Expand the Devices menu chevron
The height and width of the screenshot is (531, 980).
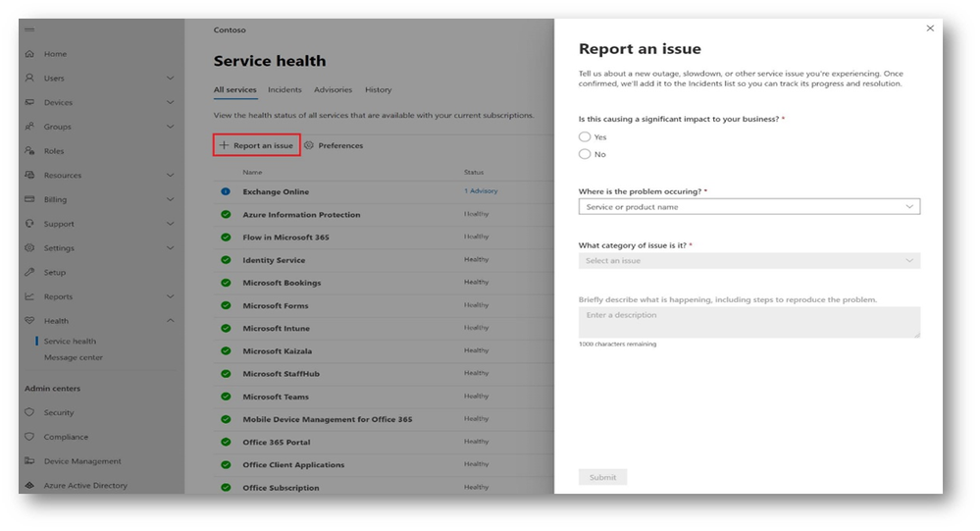click(x=170, y=102)
